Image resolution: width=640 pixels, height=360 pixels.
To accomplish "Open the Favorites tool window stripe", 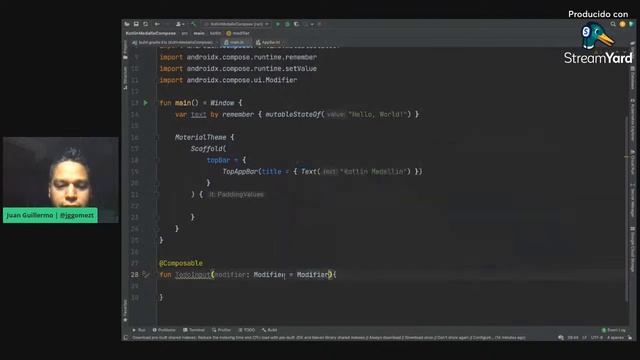I will 125,311.
